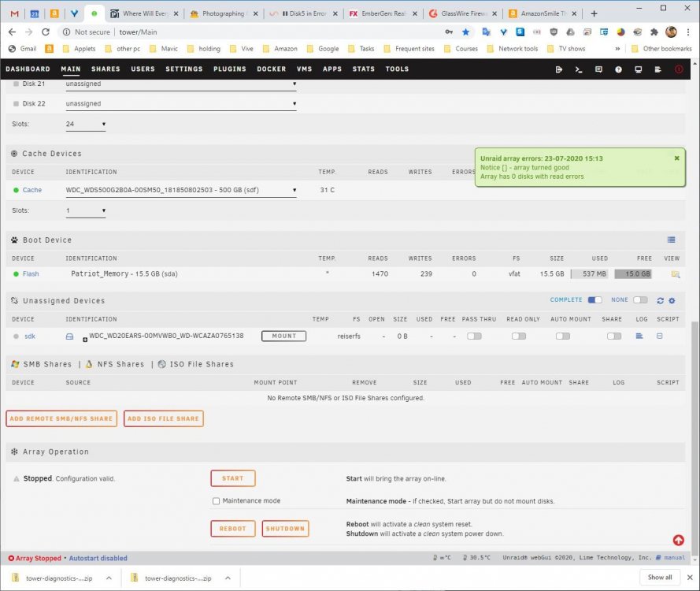Open the feedback icon in Unraid header

point(598,69)
